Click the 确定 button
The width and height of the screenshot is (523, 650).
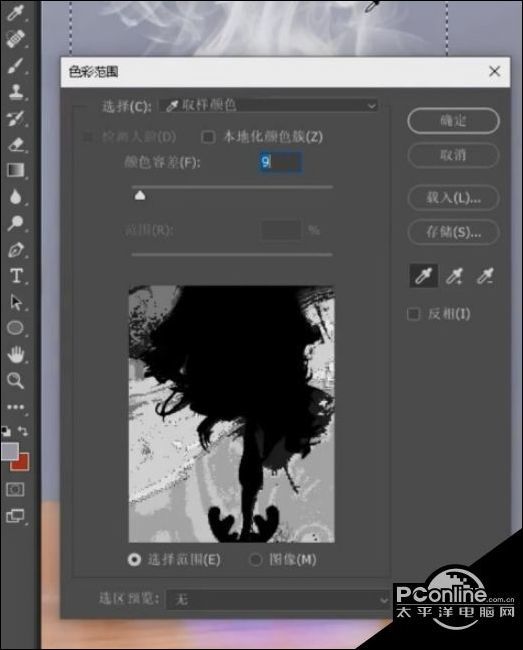pos(453,121)
